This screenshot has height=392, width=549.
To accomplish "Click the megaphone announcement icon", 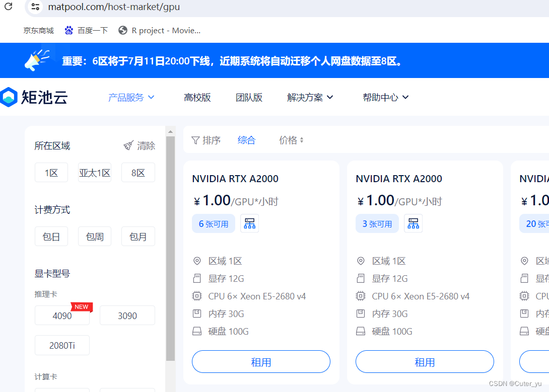I will pos(37,60).
